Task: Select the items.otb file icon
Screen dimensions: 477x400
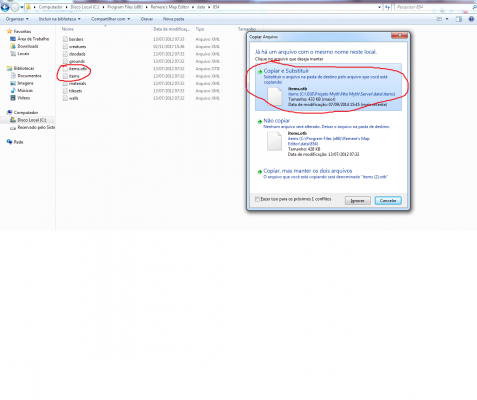Action: pyautogui.click(x=65, y=69)
